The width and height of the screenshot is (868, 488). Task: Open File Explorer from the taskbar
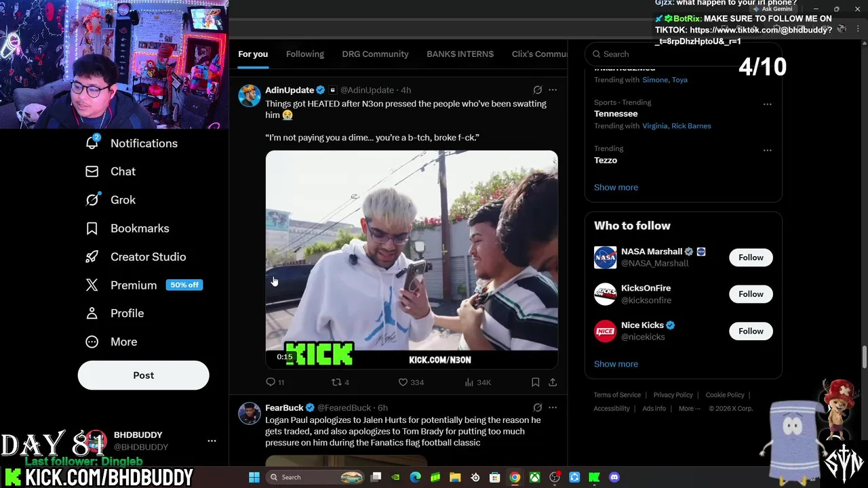pos(455,477)
